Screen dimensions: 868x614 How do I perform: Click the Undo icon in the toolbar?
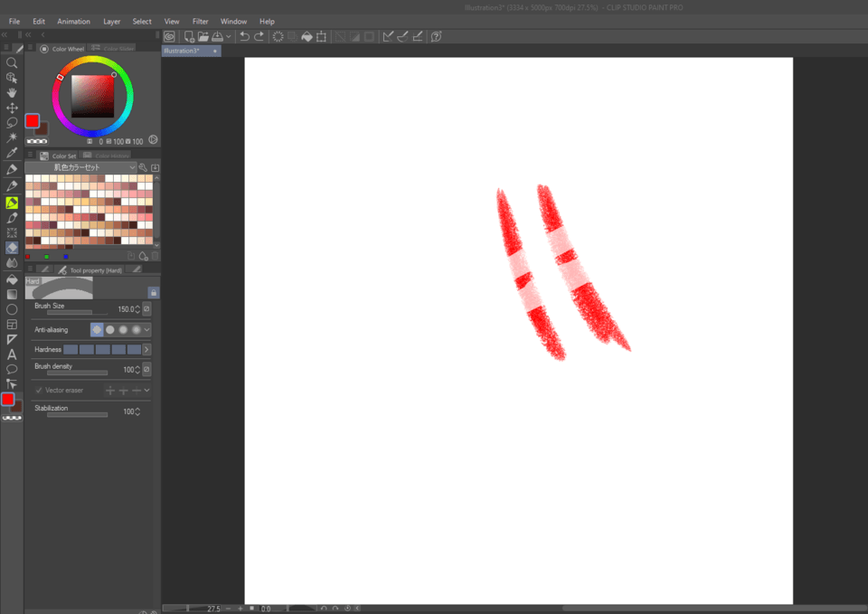[x=244, y=36]
